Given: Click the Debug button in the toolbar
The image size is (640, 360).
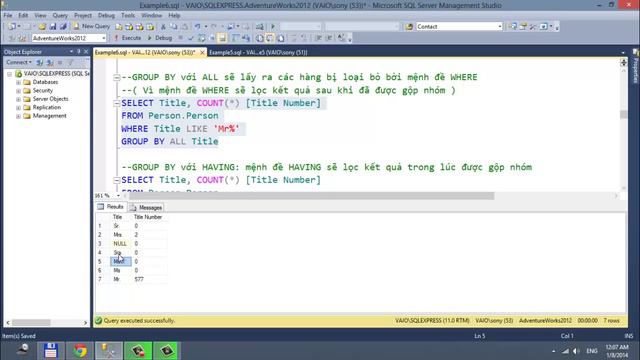Looking at the screenshot, I should 160,38.
